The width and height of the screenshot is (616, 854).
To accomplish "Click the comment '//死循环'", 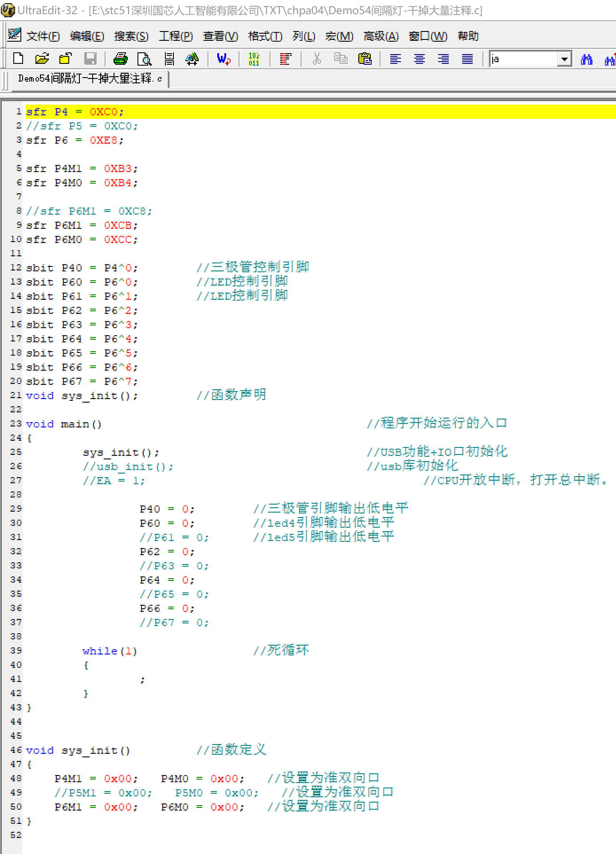I will (281, 650).
